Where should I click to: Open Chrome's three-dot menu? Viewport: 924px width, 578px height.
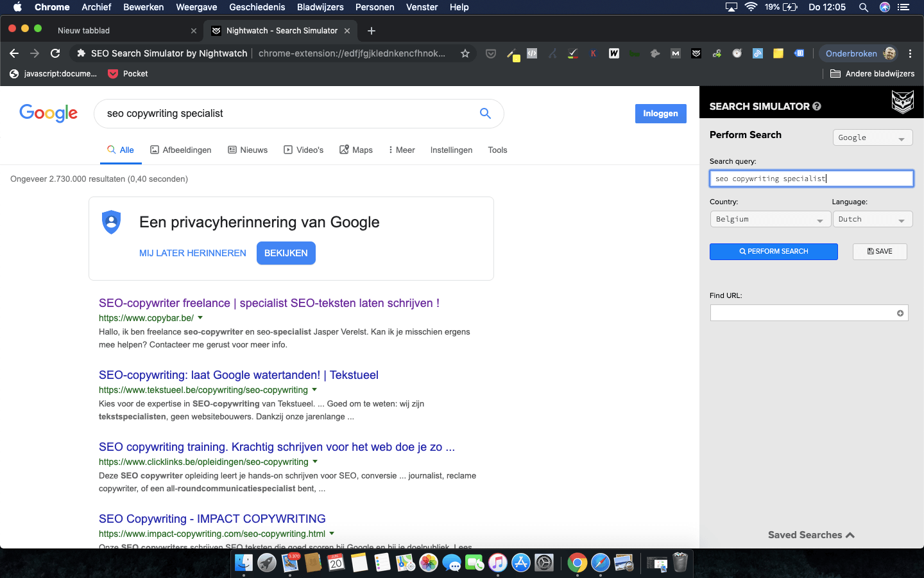point(910,53)
